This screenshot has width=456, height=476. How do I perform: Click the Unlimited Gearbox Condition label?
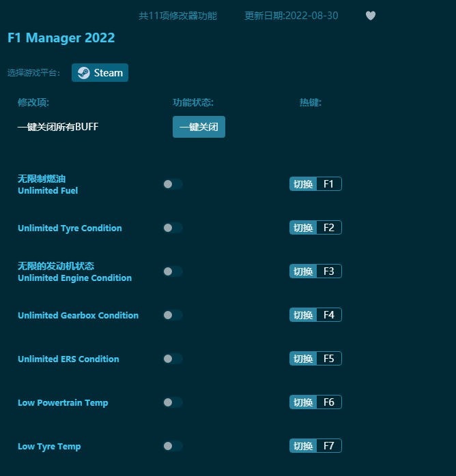[x=78, y=316]
